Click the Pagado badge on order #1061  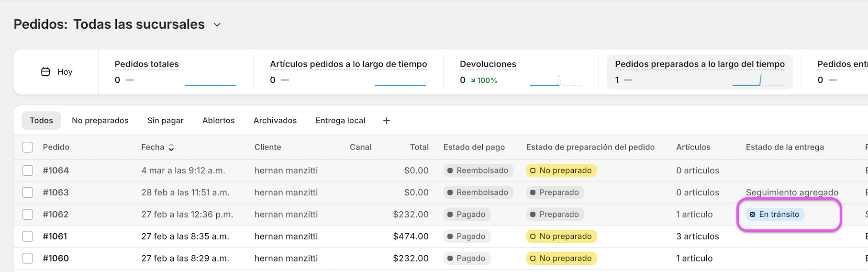click(x=467, y=237)
